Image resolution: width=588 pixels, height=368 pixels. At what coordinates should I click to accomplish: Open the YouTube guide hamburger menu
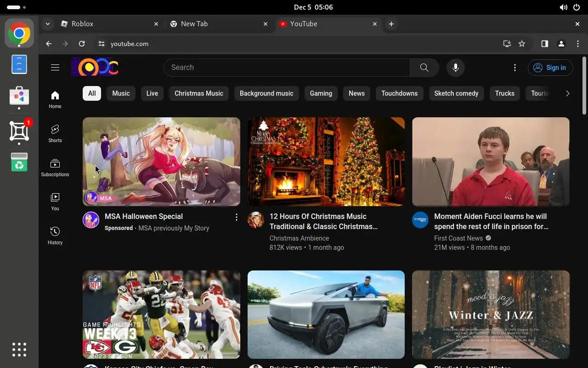click(55, 68)
